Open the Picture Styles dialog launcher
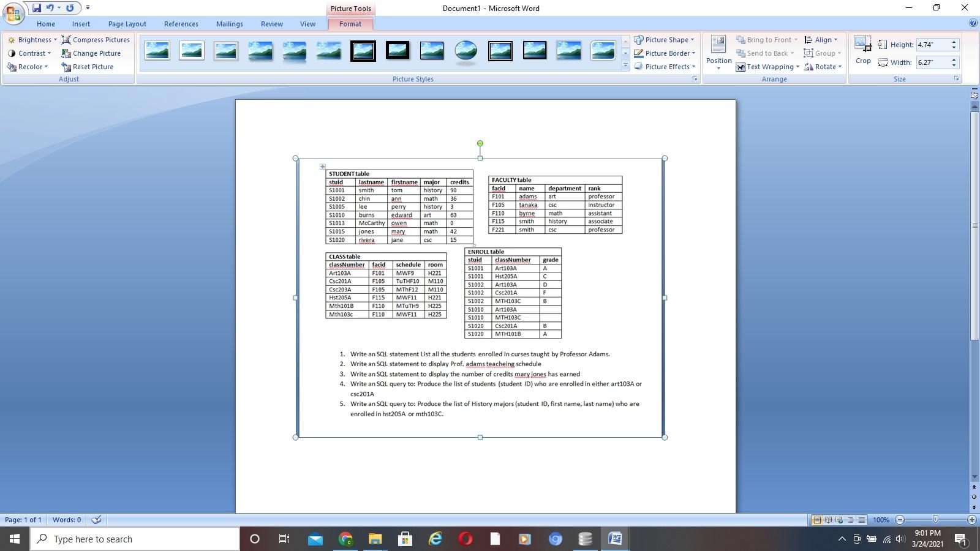This screenshot has width=980, height=551. tap(695, 78)
